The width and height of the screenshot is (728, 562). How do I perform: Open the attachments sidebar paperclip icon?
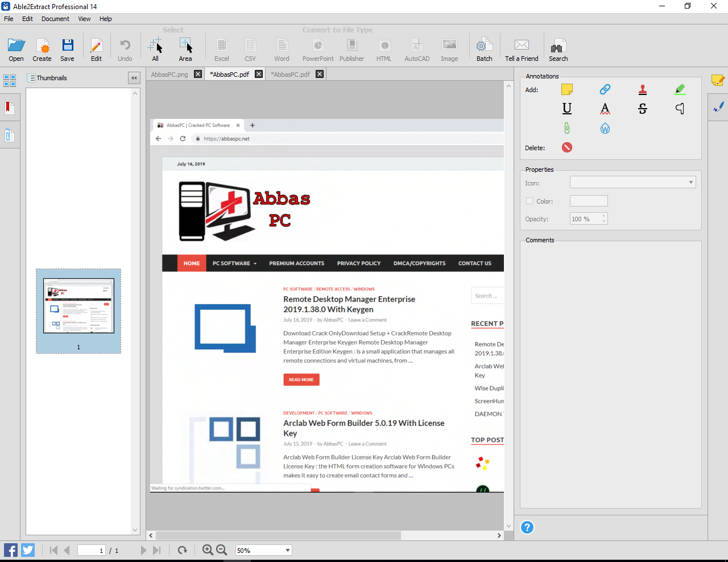pos(10,135)
